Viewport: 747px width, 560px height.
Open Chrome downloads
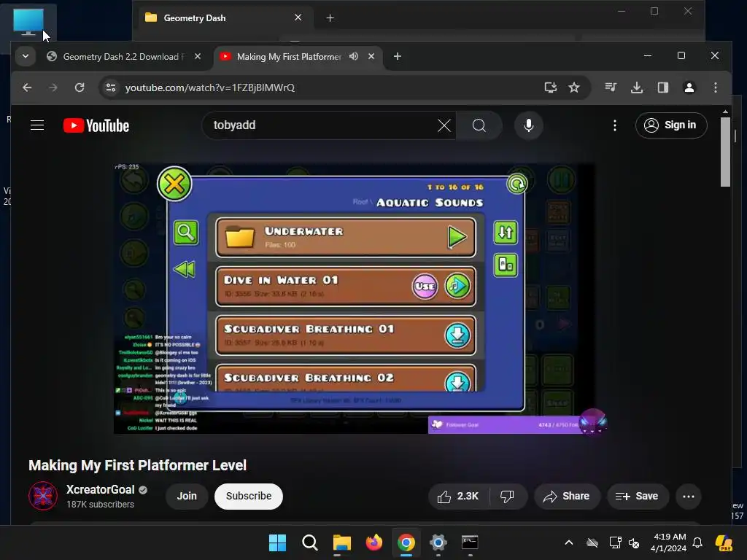[x=636, y=87]
